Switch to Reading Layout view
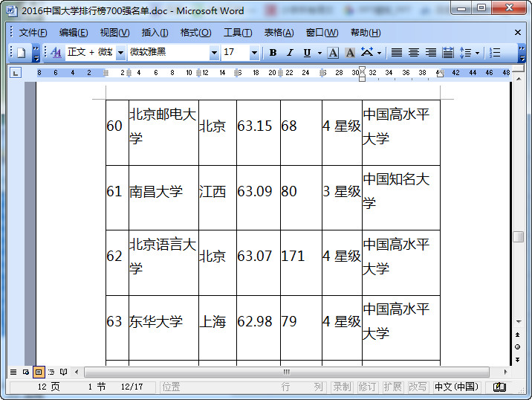Image resolution: width=532 pixels, height=400 pixels. click(x=63, y=372)
